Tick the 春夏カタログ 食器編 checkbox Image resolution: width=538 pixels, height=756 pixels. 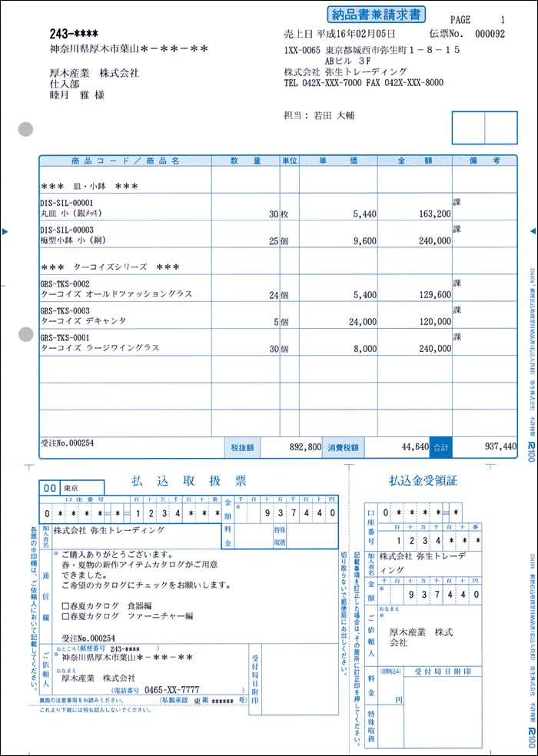tap(66, 605)
